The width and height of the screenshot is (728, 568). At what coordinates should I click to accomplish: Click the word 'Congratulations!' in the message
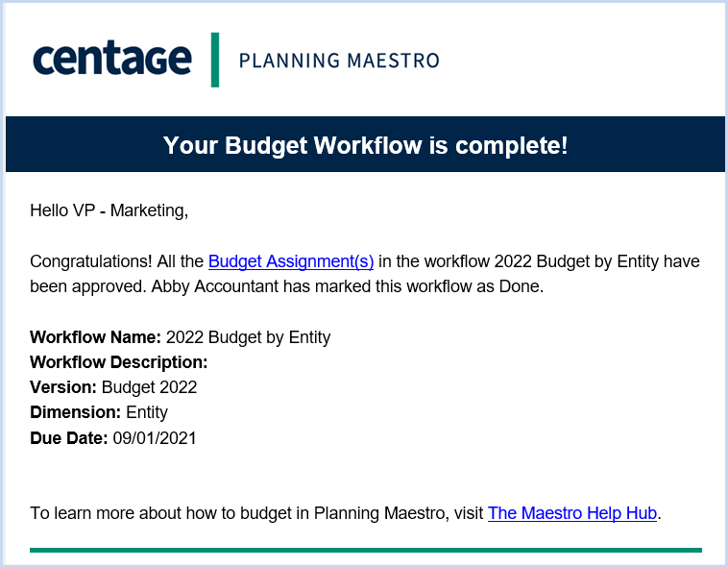pyautogui.click(x=91, y=261)
